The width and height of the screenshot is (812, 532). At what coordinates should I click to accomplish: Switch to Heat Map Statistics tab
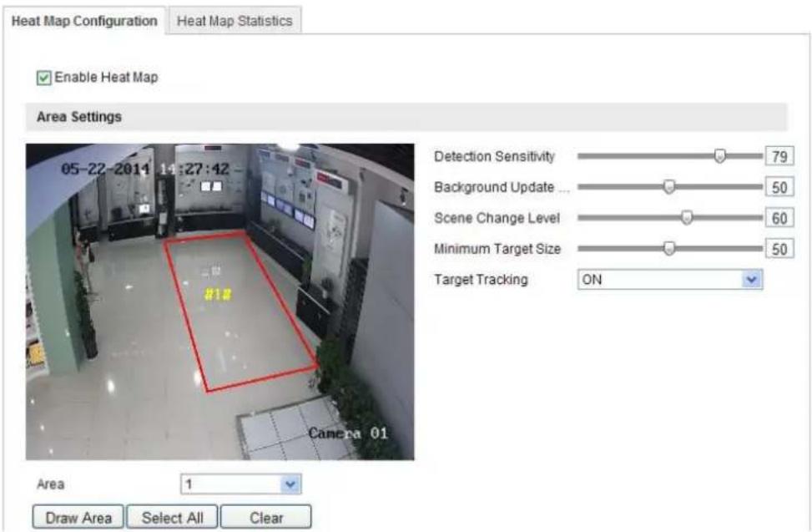235,21
